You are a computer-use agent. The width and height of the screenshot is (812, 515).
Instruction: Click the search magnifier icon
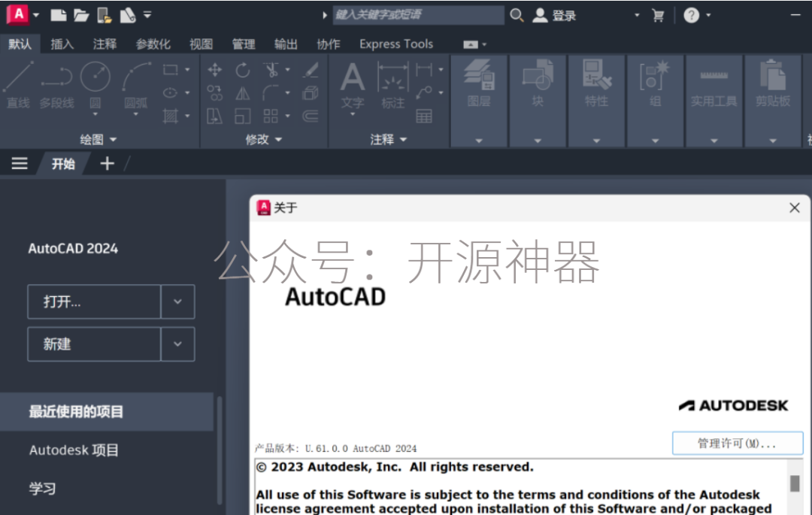(517, 15)
